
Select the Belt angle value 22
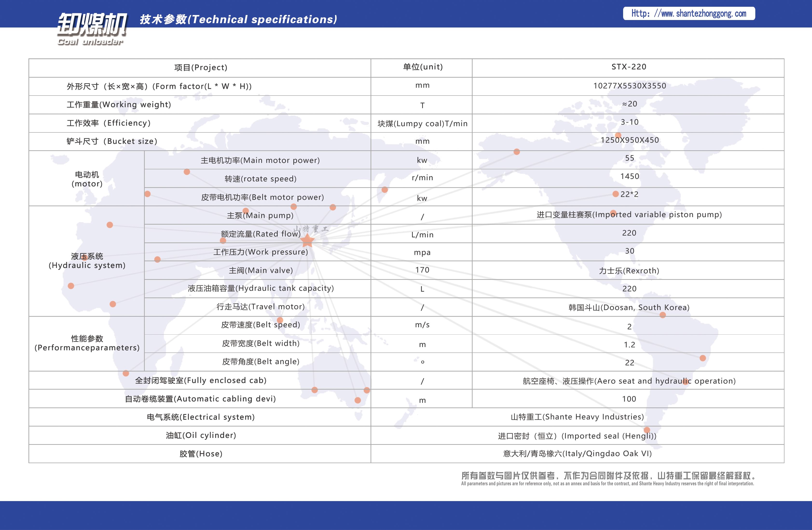(629, 362)
